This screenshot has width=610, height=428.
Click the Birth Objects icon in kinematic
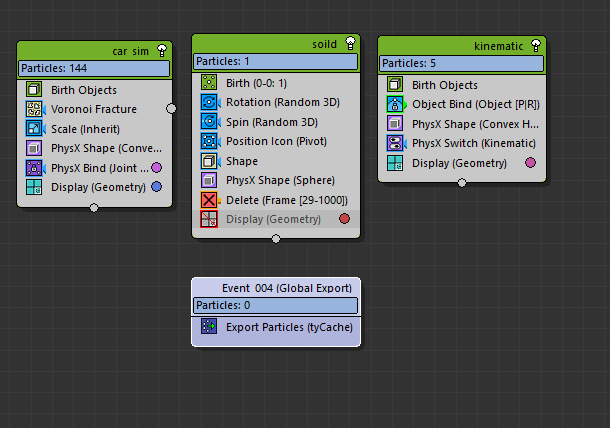tap(395, 84)
